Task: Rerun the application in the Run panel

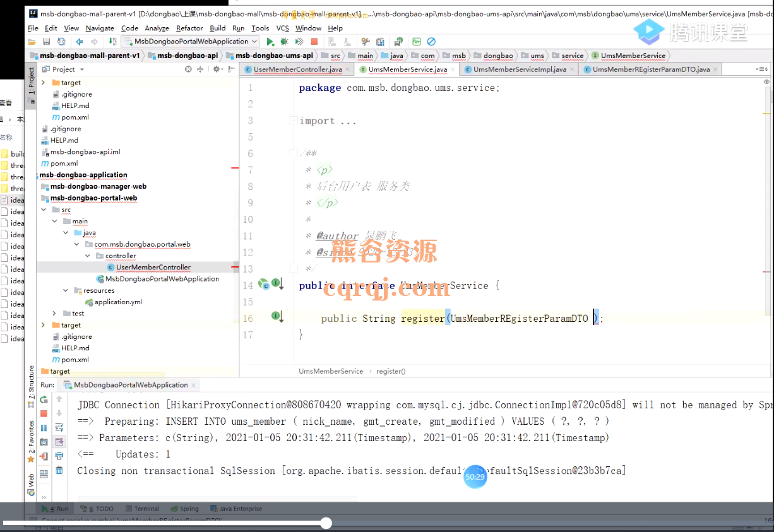Action: click(44, 399)
